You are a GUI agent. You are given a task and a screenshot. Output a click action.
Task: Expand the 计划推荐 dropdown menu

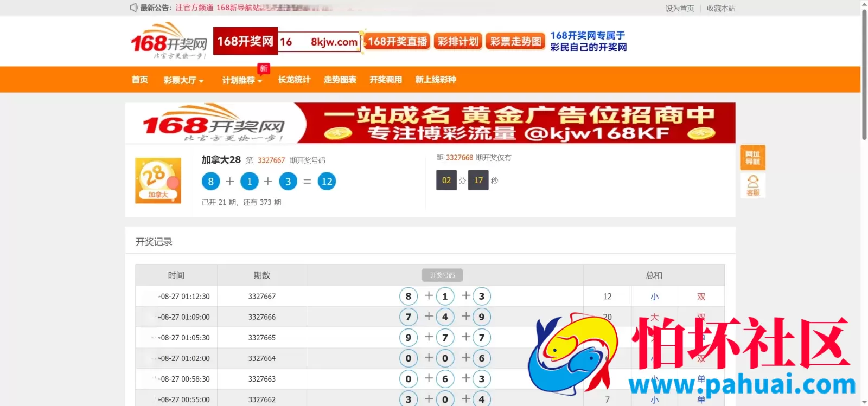click(x=242, y=80)
